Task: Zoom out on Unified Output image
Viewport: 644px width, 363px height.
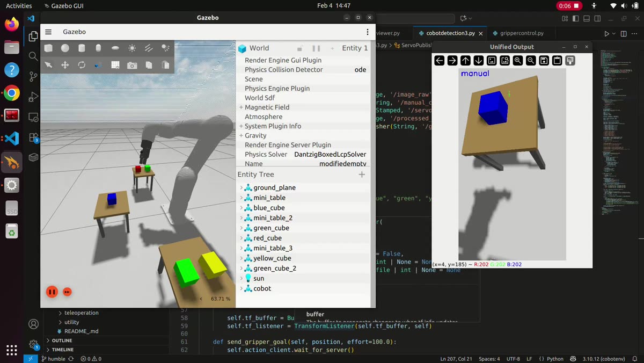Action: (x=531, y=61)
